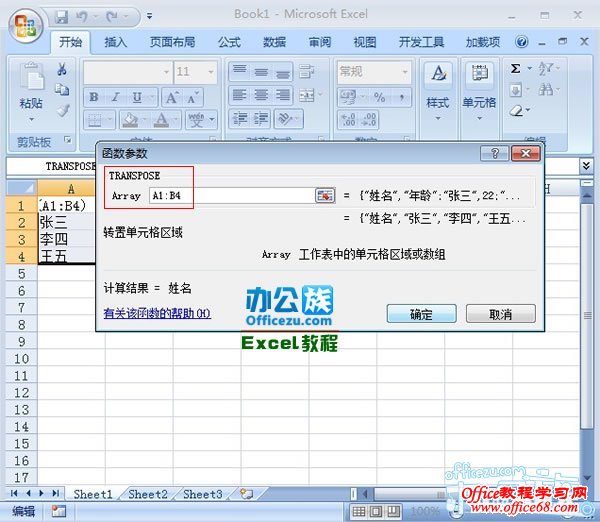Click the Decrease Decimal icon
Image resolution: width=600 pixels, height=522 pixels.
coord(370,120)
